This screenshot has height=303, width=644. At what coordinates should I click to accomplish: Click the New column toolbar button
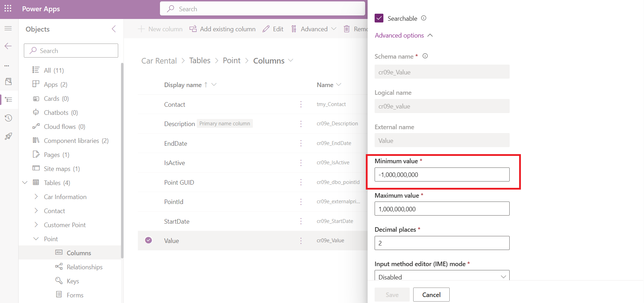pyautogui.click(x=160, y=29)
